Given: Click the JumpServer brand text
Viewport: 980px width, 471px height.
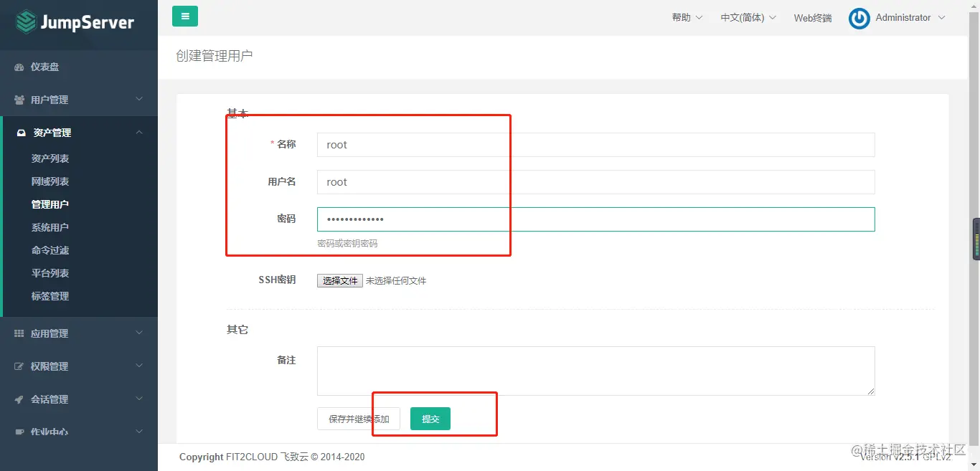Looking at the screenshot, I should click(x=88, y=22).
